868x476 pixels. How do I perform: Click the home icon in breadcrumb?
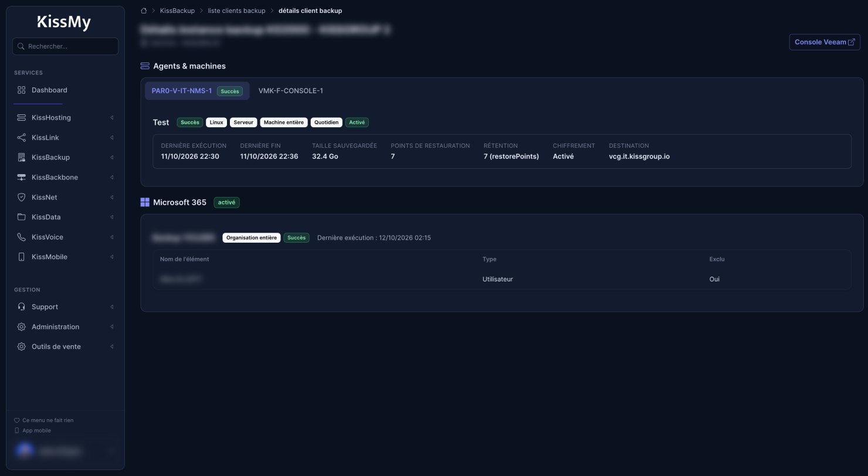point(144,11)
